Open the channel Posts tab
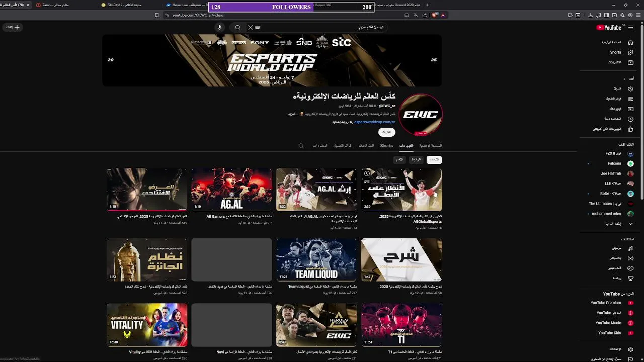Screen dimensions: 644x362 pyautogui.click(x=320, y=146)
